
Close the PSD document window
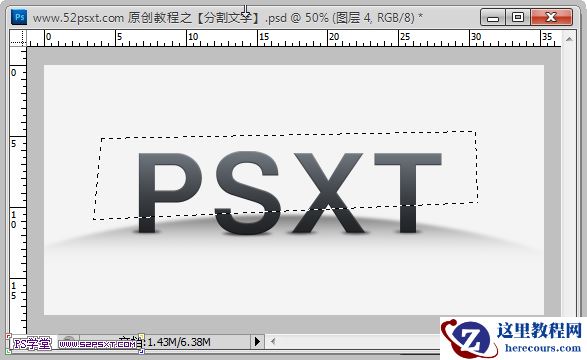(x=551, y=17)
